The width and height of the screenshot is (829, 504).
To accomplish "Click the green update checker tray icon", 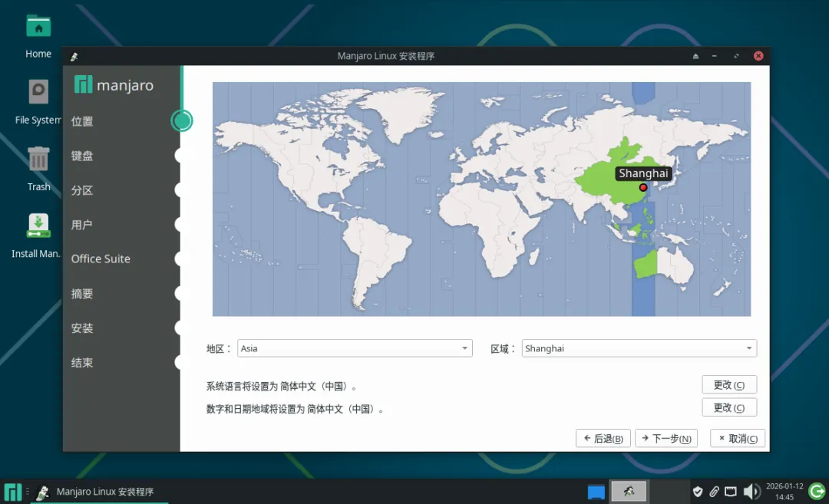I will 817,491.
